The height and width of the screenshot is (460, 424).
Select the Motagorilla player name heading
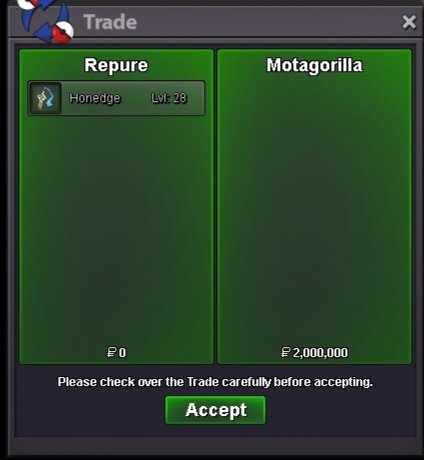[314, 65]
